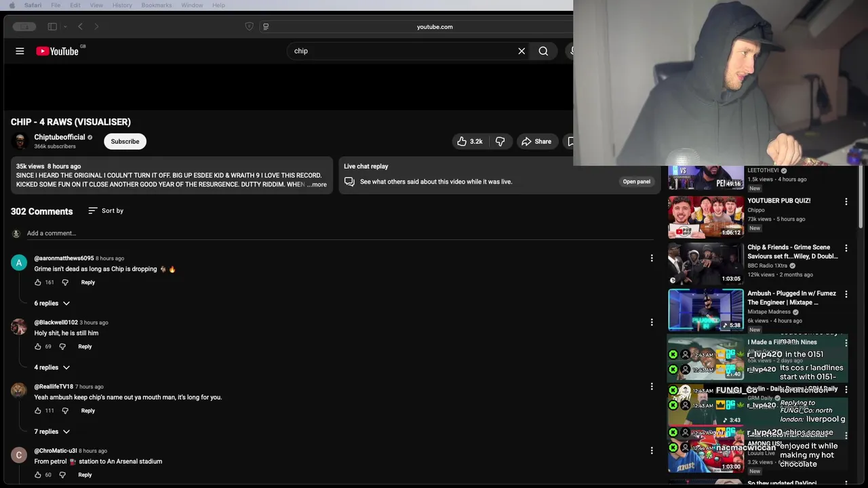Open the Safari menu

click(x=33, y=5)
